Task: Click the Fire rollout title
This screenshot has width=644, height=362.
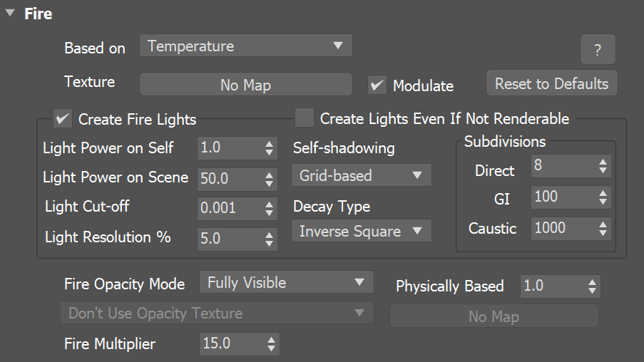Action: tap(39, 14)
